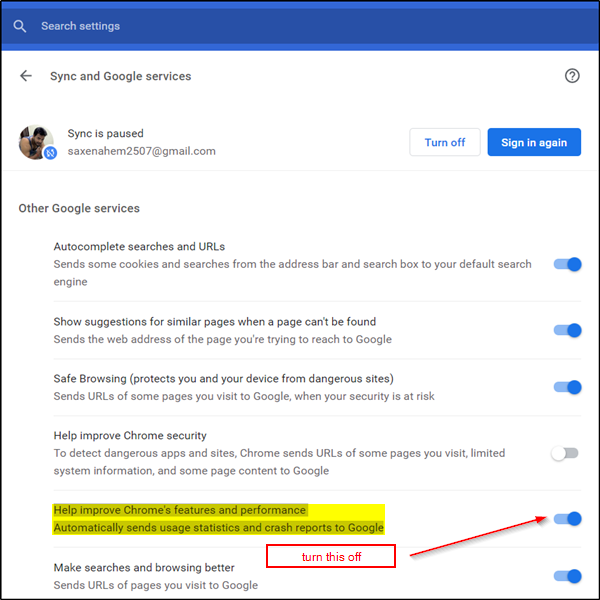Toggle Show suggestions for similar pages switch
The width and height of the screenshot is (600, 600).
(567, 330)
